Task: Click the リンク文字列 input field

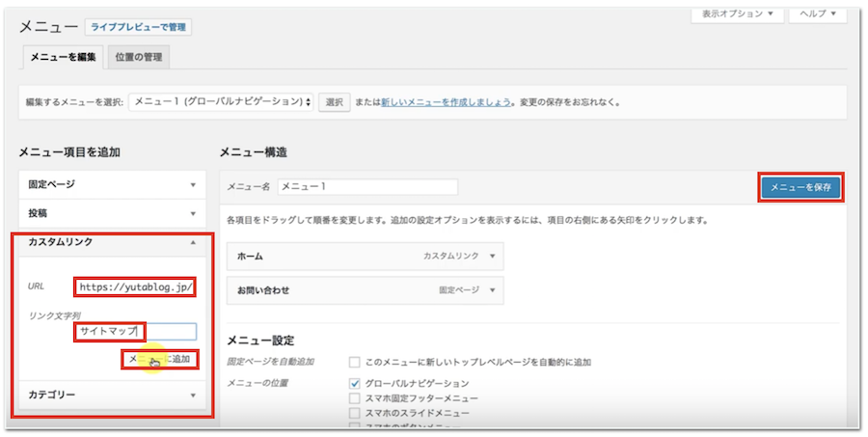Action: click(x=136, y=332)
